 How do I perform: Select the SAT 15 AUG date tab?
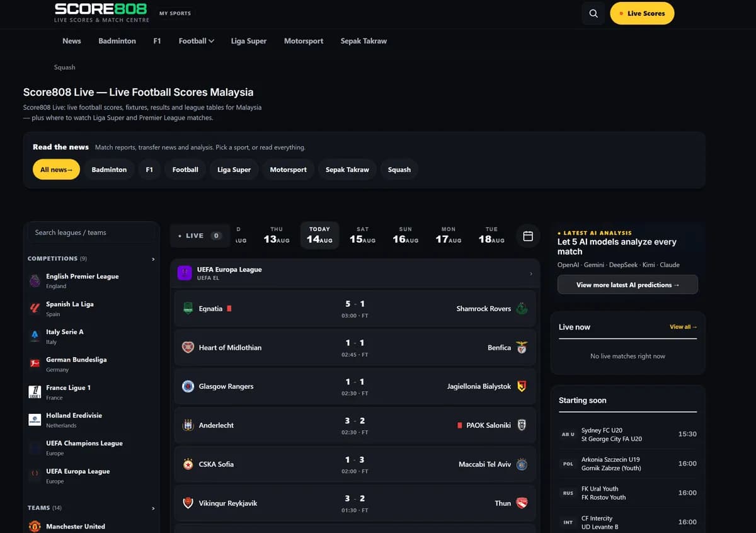pos(363,236)
